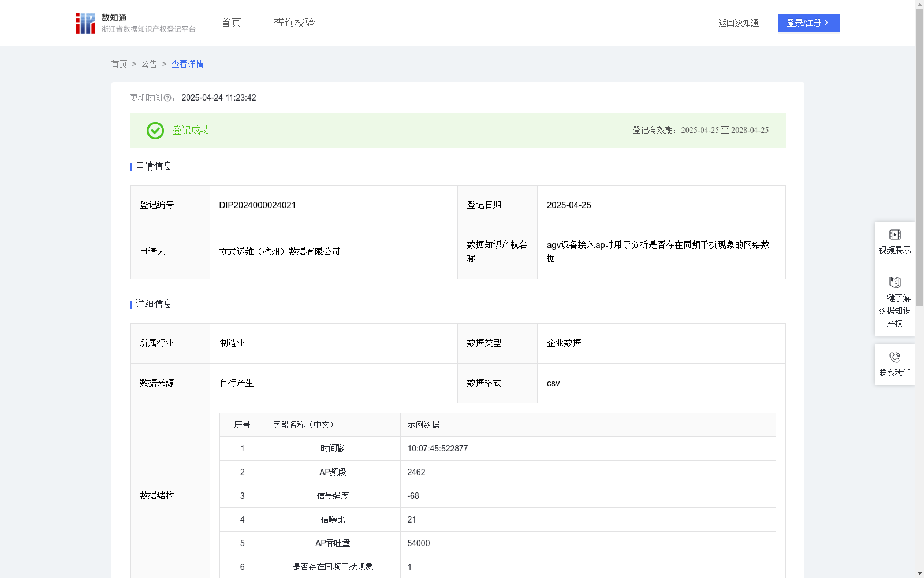924x578 pixels.
Task: Open the 查询校验 navigation item
Action: [295, 23]
